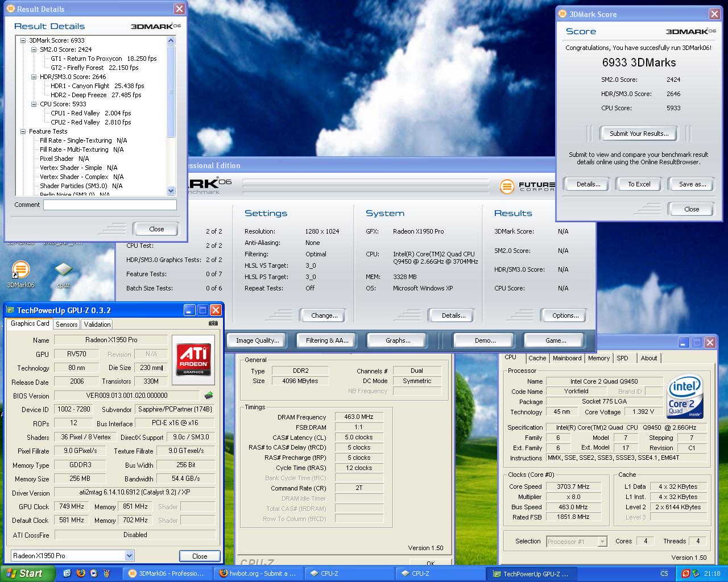Collapse the Feature Tests tree node
The image size is (728, 582).
[x=23, y=131]
